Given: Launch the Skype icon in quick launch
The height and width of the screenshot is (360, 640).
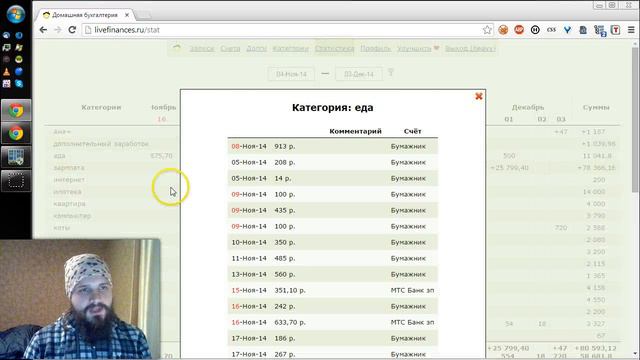Looking at the screenshot, I should click(x=19, y=84).
